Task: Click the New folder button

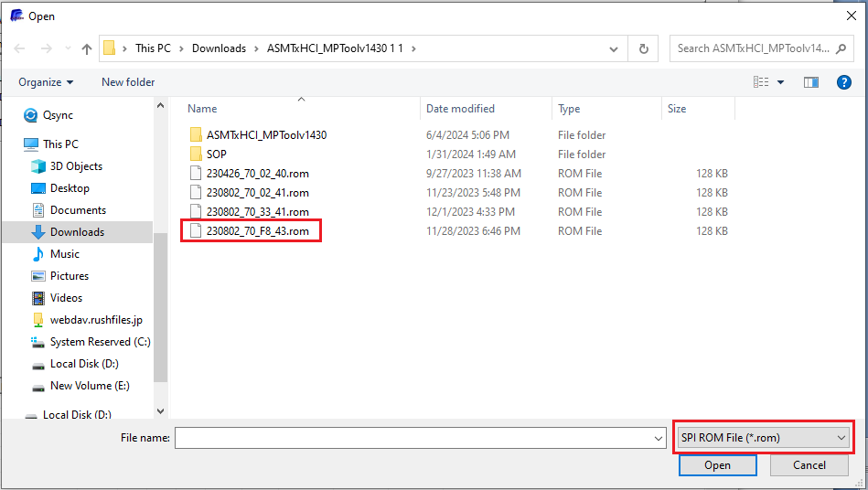Action: [128, 82]
